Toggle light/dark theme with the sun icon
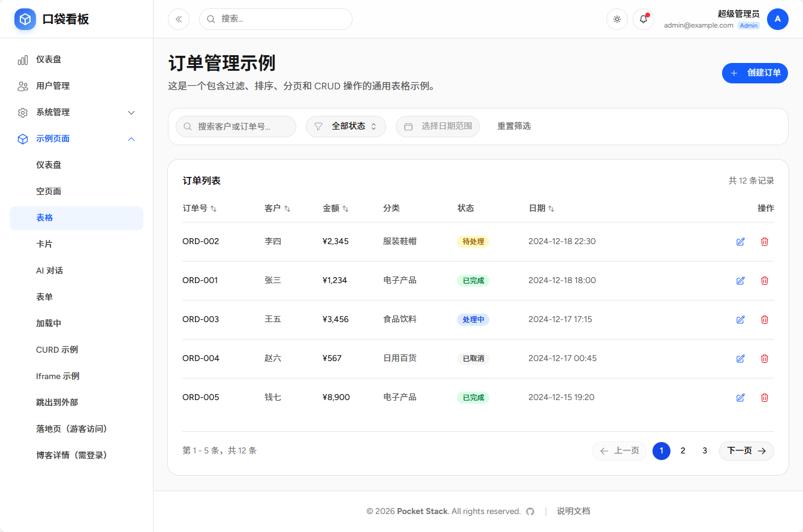 [x=616, y=19]
